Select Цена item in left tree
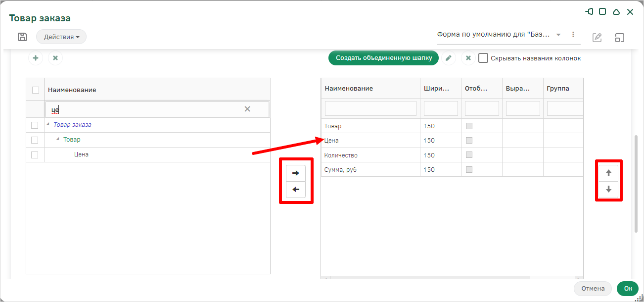 81,154
